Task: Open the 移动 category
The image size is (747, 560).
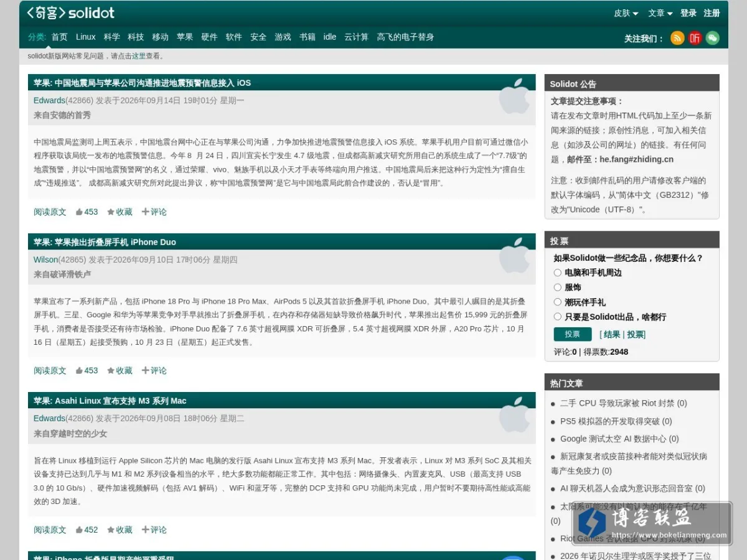Action: 161,37
